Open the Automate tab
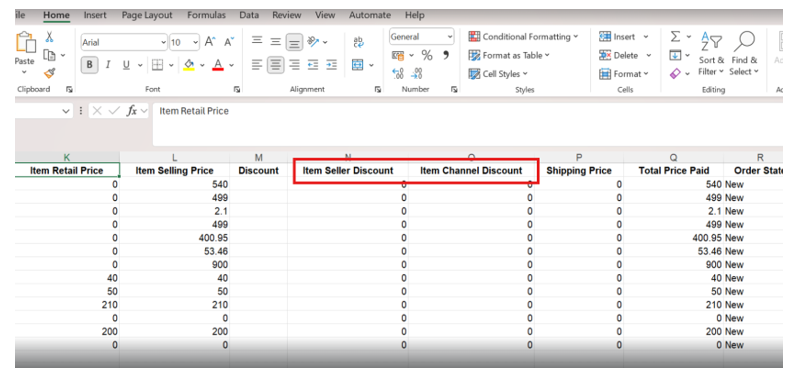This screenshot has width=795, height=371. 370,15
